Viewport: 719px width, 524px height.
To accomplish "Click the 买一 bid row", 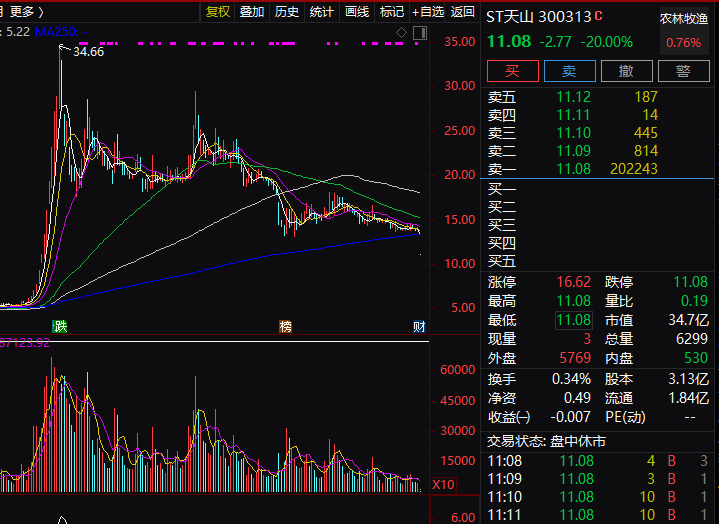I will [597, 189].
